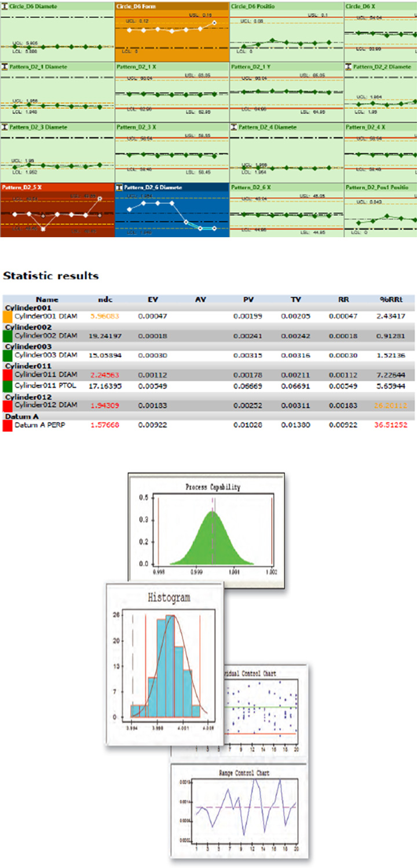The width and height of the screenshot is (417, 868).
Task: Click the PV value 0.06669
Action: pos(248,385)
